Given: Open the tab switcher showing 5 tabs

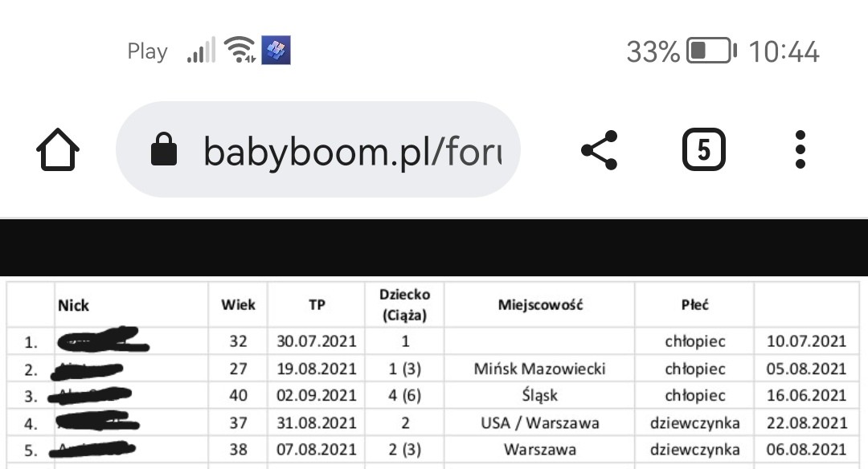Looking at the screenshot, I should click(703, 150).
